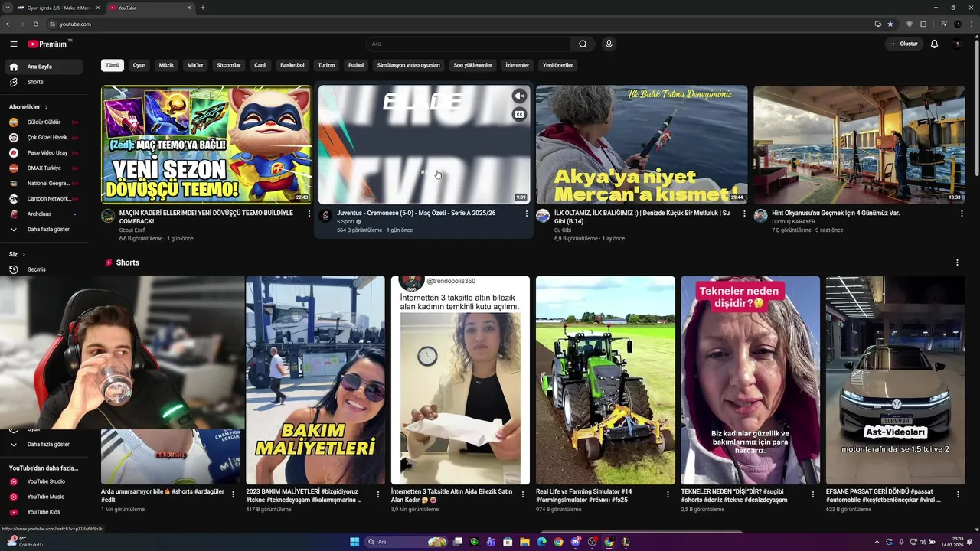Viewport: 980px width, 551px height.
Task: Open Shorts from the sidebar
Action: (x=42, y=82)
